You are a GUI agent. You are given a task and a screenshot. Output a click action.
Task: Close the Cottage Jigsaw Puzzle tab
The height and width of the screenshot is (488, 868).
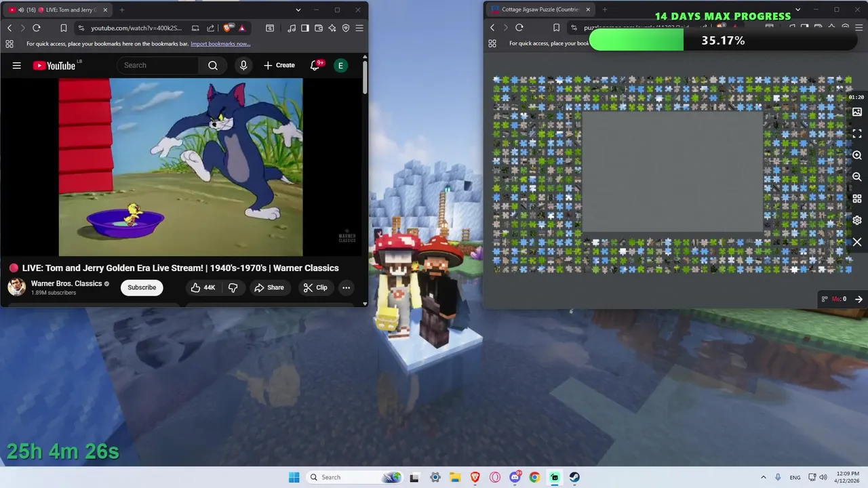pos(588,9)
